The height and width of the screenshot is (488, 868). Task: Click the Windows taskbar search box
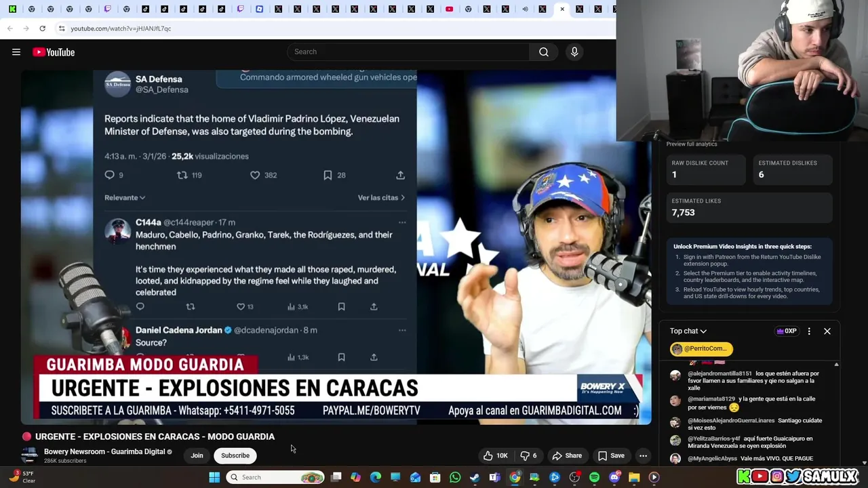pyautogui.click(x=275, y=477)
